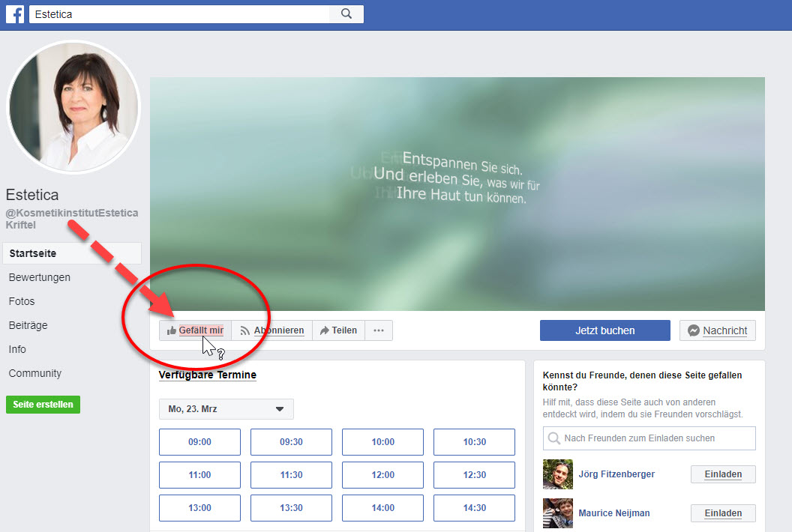This screenshot has height=532, width=792.
Task: Select the 13:30 appointment slot
Action: 292,508
